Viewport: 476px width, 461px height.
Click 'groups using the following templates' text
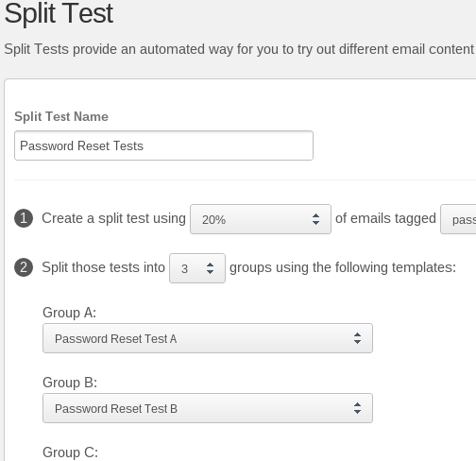tap(343, 267)
